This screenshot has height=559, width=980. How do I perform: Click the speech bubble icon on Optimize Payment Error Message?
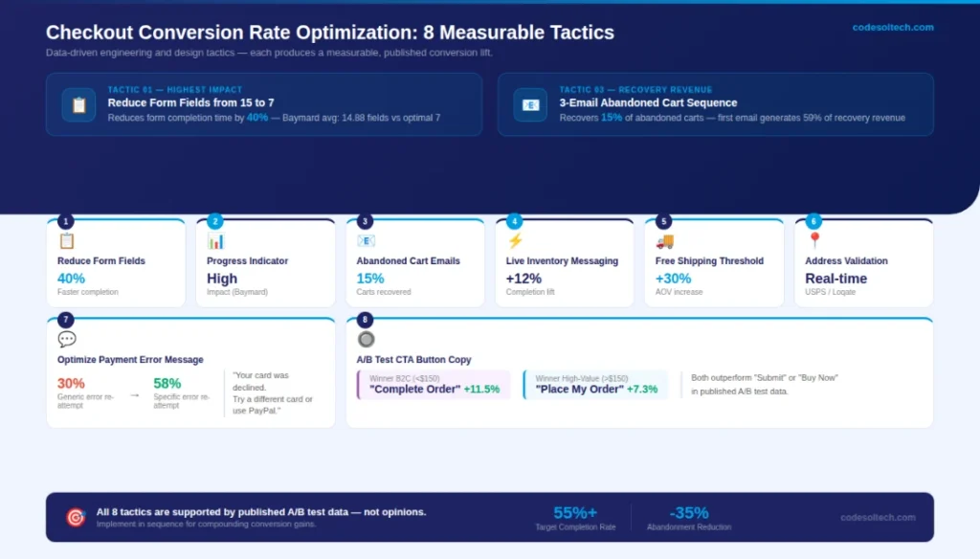tap(67, 338)
